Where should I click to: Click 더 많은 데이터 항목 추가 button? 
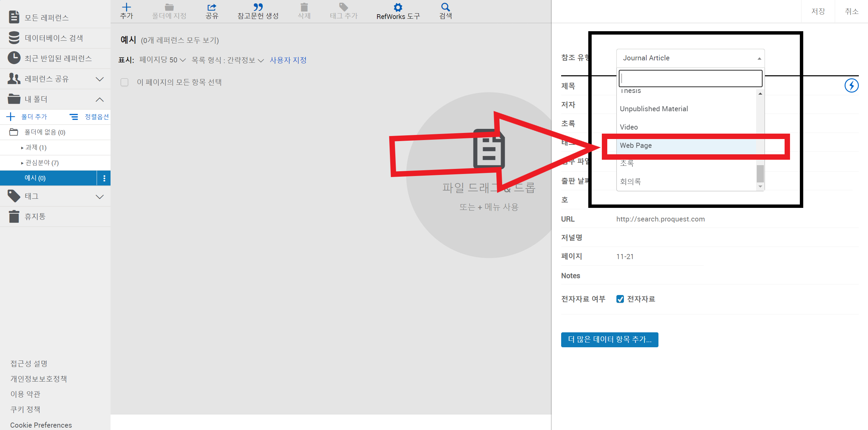click(x=609, y=339)
